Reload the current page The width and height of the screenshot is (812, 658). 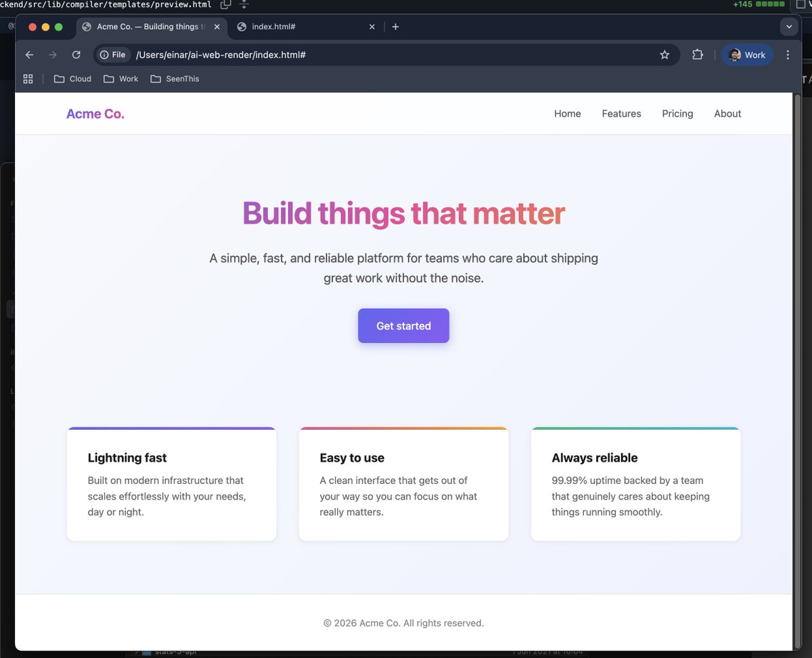[x=76, y=55]
